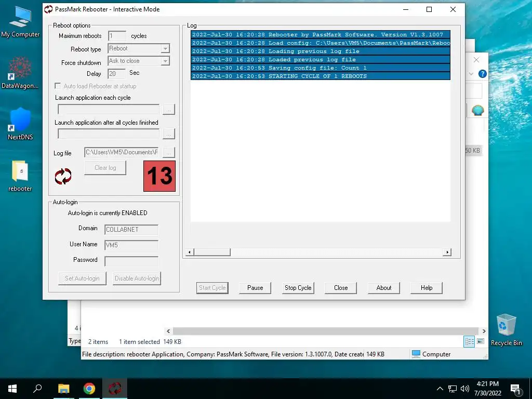Screen dimensions: 532x399
Task: Browse for log file location
Action: coord(169,152)
